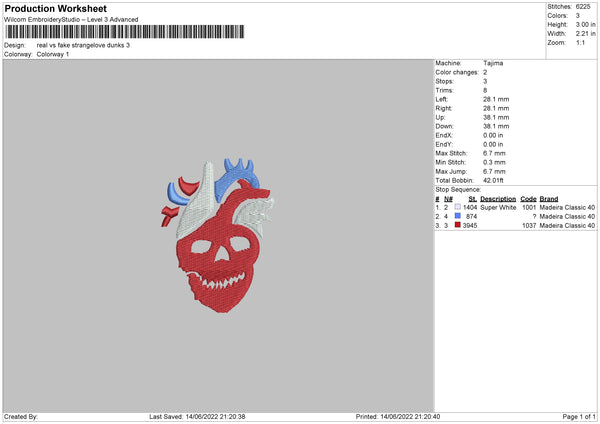This screenshot has width=600, height=424.
Task: Click the 'Page 1 of 1' indicator
Action: (579, 417)
